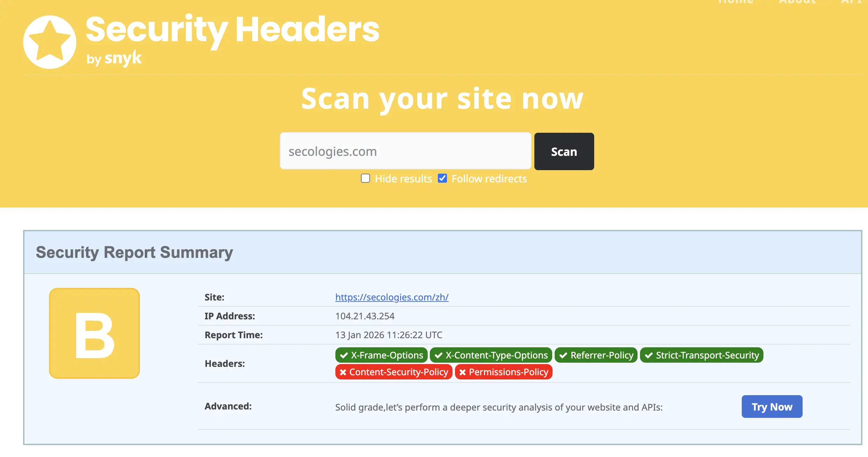This screenshot has width=868, height=457.
Task: Click the 'IP Address:' row label
Action: click(x=230, y=316)
